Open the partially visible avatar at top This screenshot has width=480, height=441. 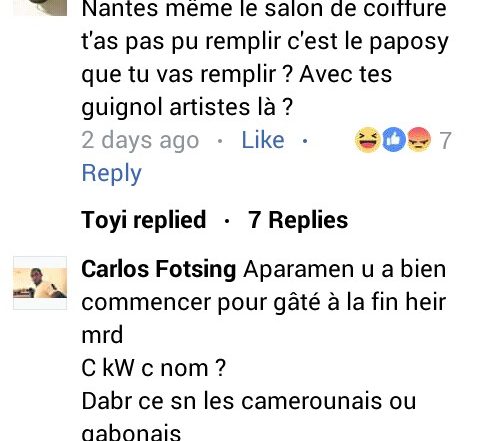tap(40, 8)
